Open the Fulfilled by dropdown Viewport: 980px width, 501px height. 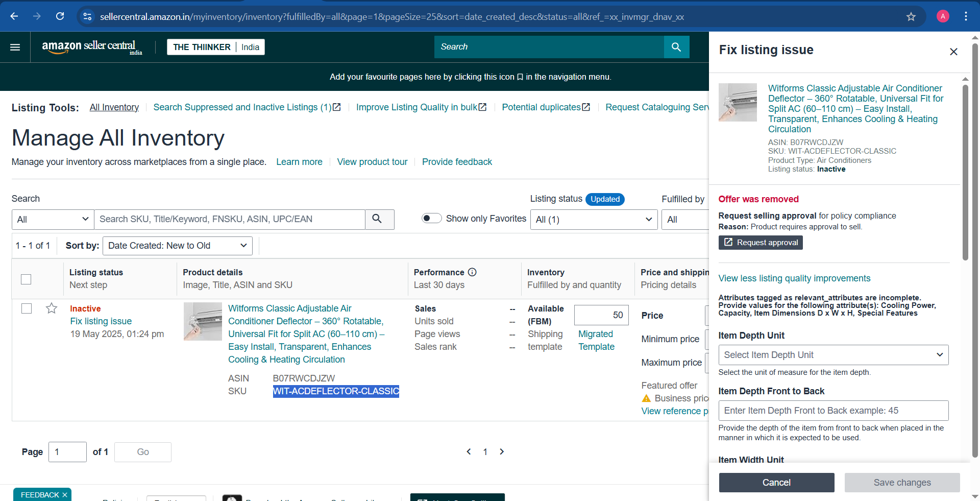685,220
